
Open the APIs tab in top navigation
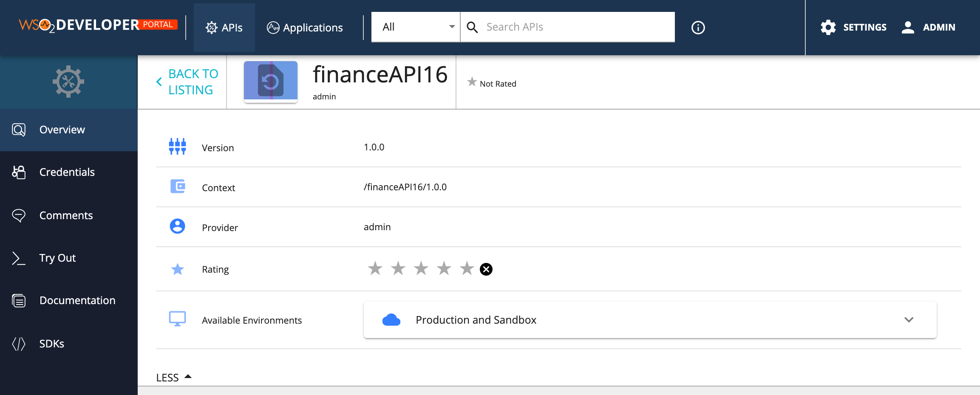(224, 28)
